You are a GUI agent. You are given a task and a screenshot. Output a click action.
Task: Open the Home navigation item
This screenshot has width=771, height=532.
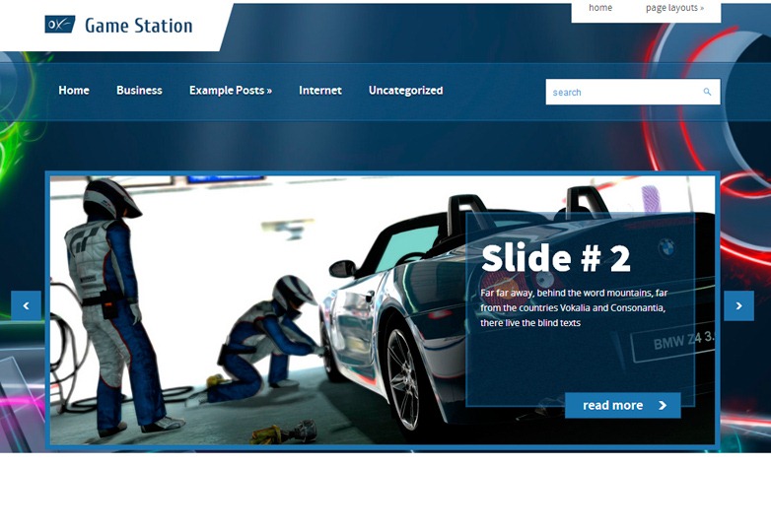pos(74,90)
